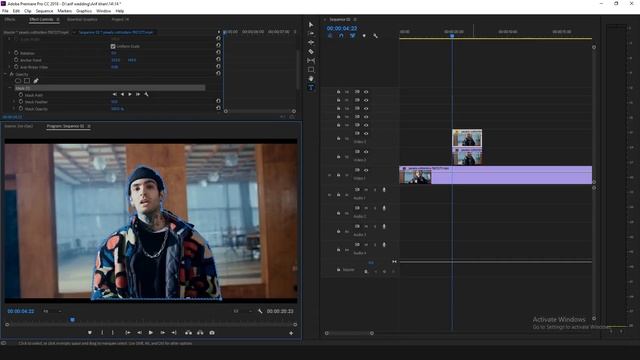Step back one frame in Program monitor
This screenshot has width=640, height=360.
click(x=139, y=333)
